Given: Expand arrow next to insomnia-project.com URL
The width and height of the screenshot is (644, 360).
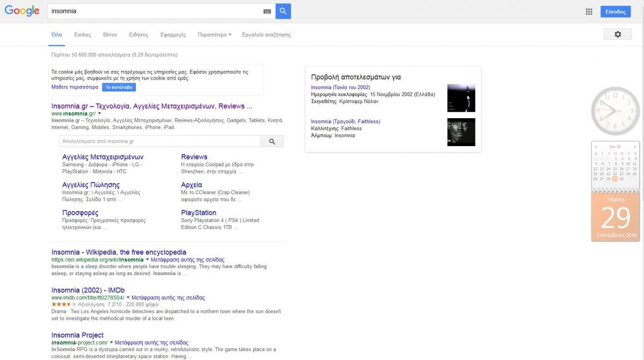Looking at the screenshot, I should (x=112, y=343).
